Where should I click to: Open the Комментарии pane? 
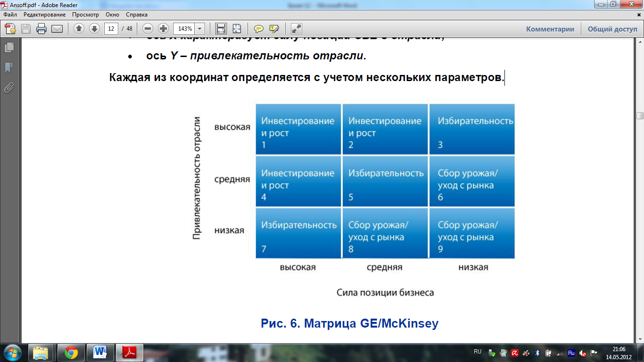tap(550, 29)
